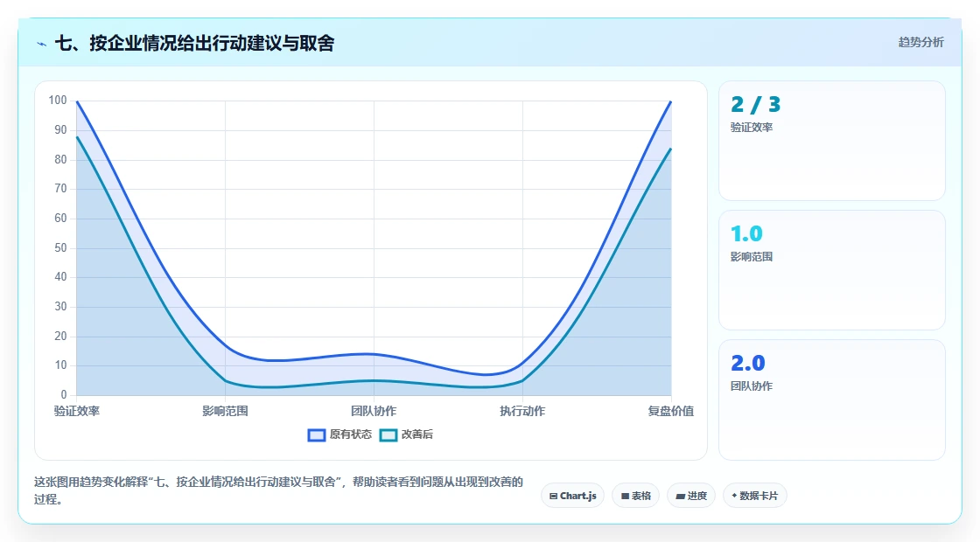Click the Chart.js tag icon

click(x=553, y=497)
